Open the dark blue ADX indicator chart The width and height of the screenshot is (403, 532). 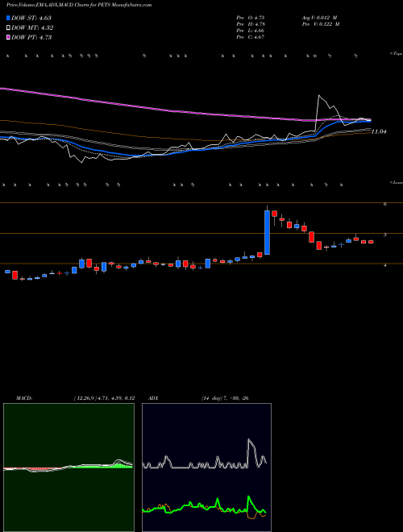[x=206, y=468]
